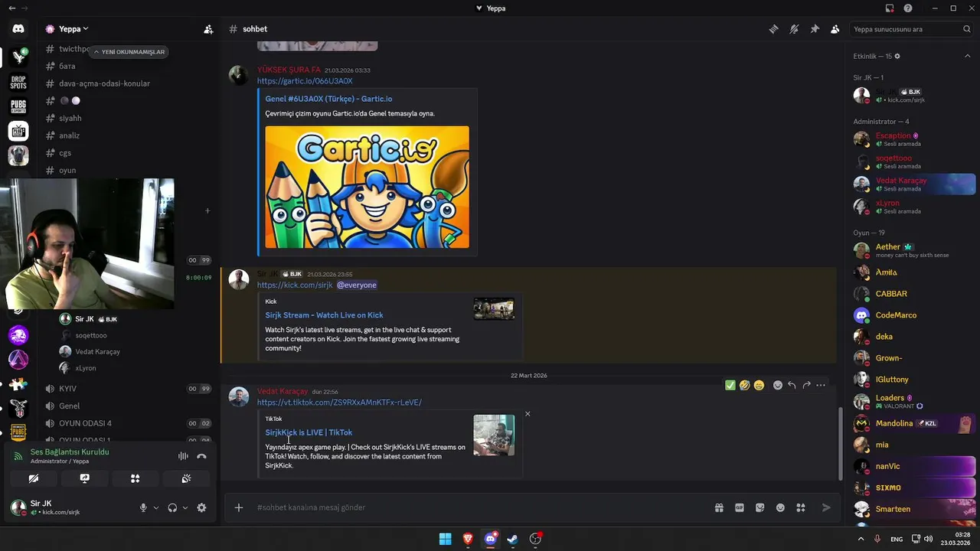980x551 pixels.
Task: Join the Genel voice channel
Action: 69,406
